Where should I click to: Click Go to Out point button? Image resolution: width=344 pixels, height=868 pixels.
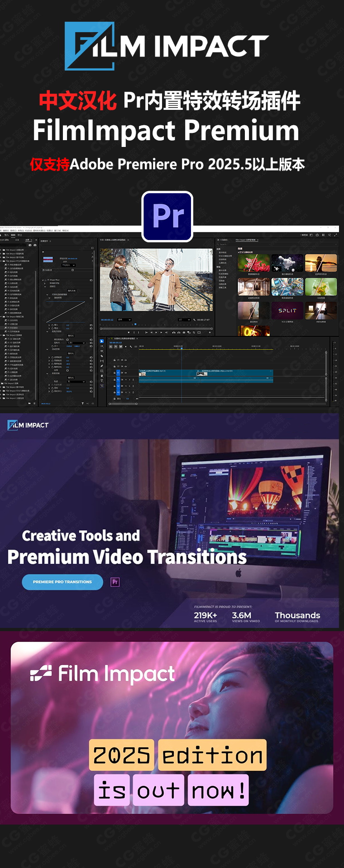166,332
